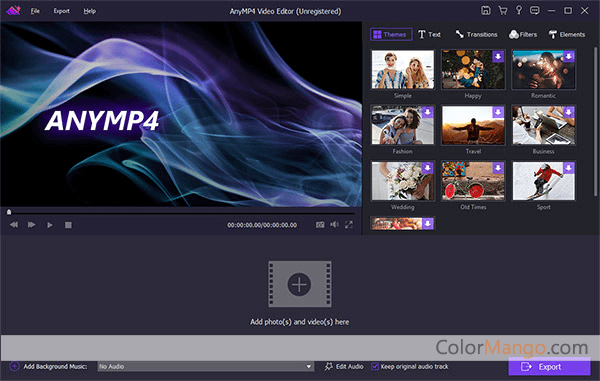Open the register key icon
This screenshot has height=381, width=600.
point(519,10)
